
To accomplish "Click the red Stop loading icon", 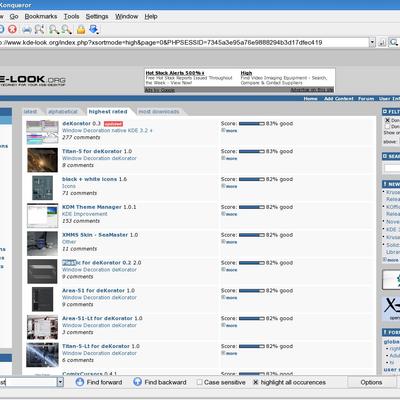I will [12, 29].
